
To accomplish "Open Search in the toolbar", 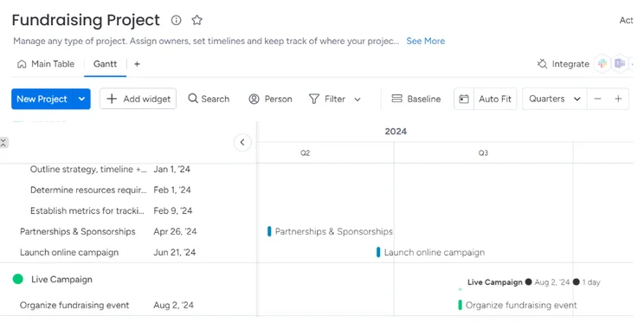I will pos(209,99).
